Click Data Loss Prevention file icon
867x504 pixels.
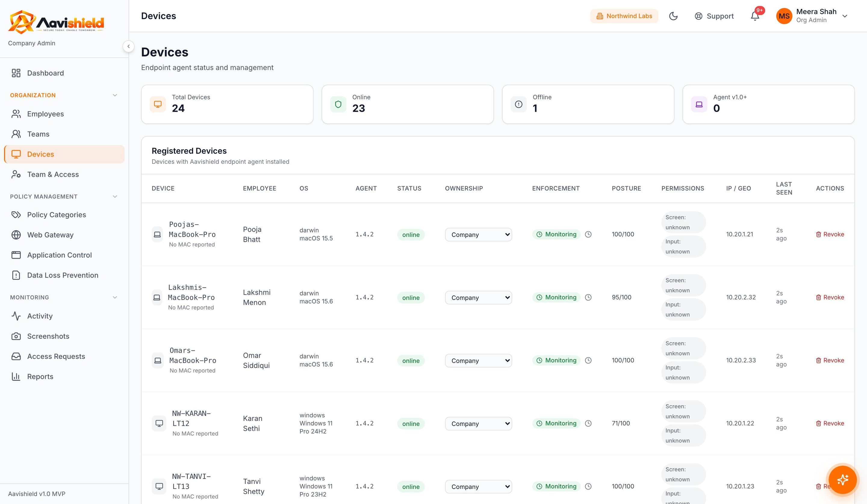(16, 275)
